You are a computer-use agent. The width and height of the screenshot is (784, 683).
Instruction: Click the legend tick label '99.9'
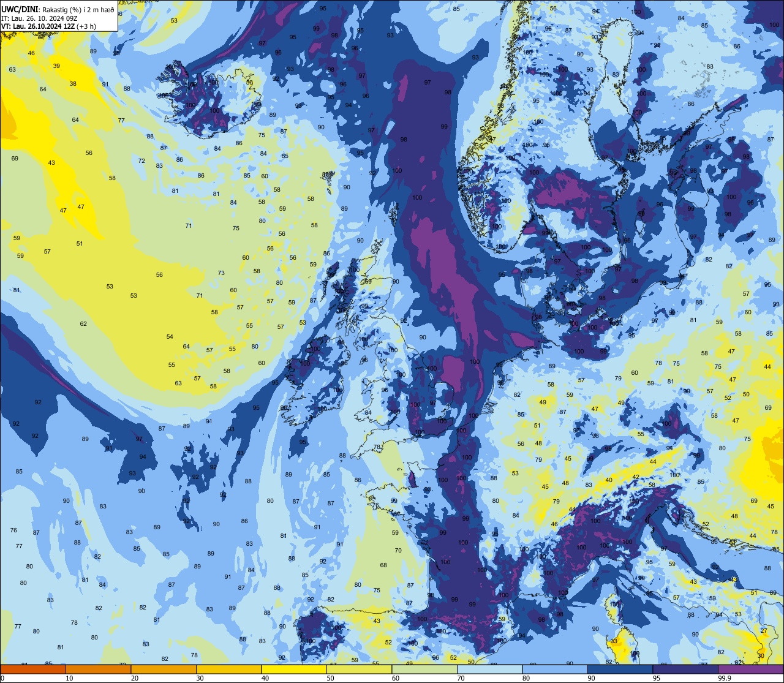point(725,678)
